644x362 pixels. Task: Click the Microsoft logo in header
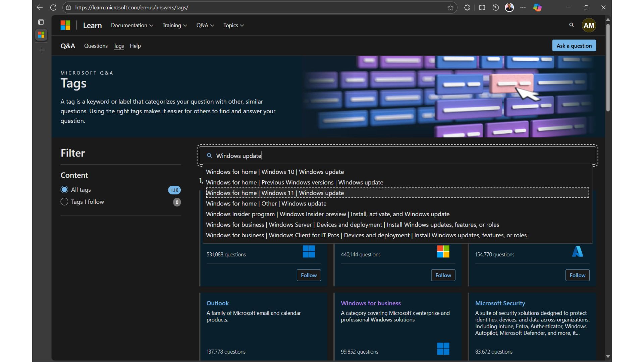(65, 25)
